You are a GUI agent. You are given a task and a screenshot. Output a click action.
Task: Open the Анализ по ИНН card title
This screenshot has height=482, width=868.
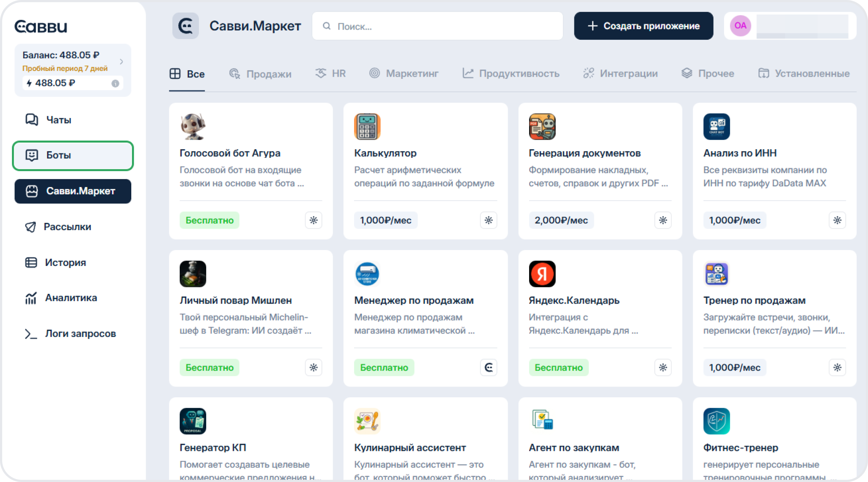tap(740, 153)
